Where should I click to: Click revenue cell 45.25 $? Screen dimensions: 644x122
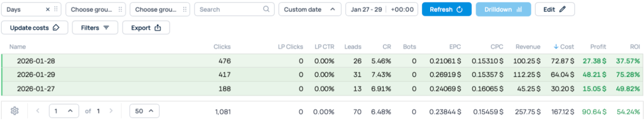[x=529, y=89]
